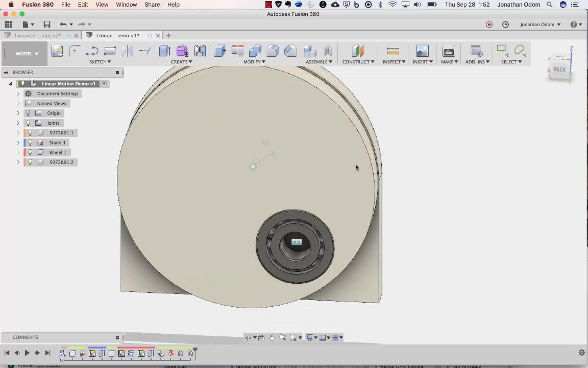Toggle visibility of Stand:1 component
Viewport: 588px width, 368px height.
[x=30, y=143]
